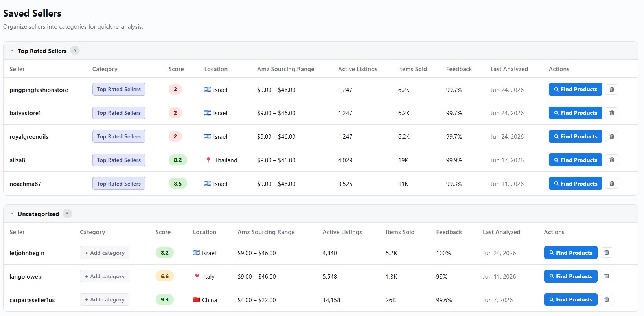Delete noachma87 using trash icon

point(611,184)
